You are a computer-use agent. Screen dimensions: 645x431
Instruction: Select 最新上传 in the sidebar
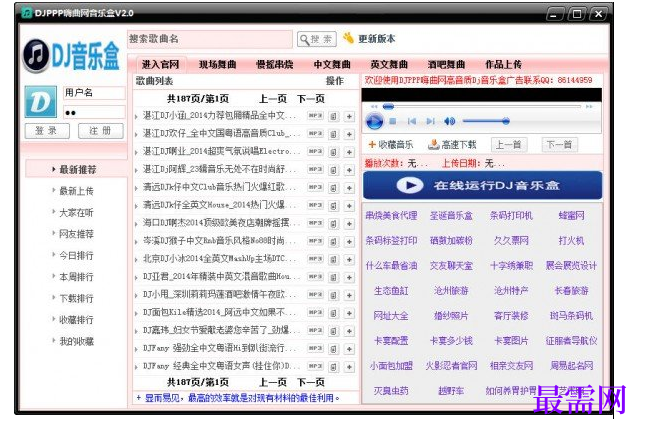coord(77,191)
